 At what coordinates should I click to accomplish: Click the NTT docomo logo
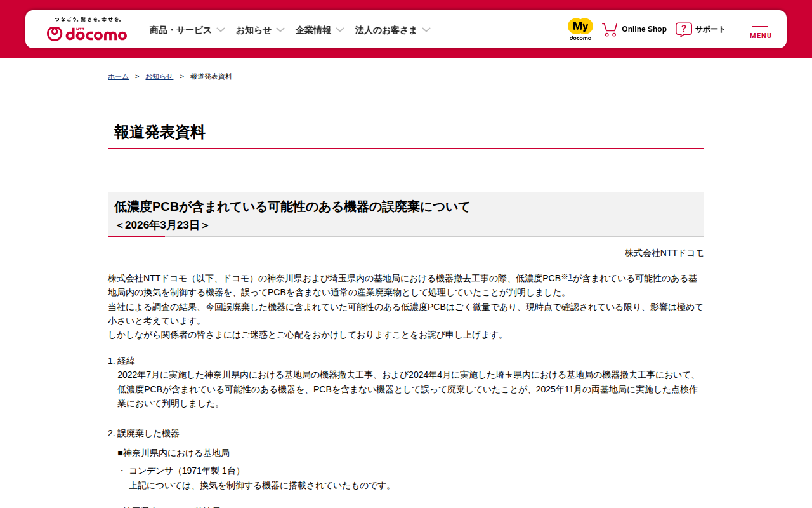87,33
